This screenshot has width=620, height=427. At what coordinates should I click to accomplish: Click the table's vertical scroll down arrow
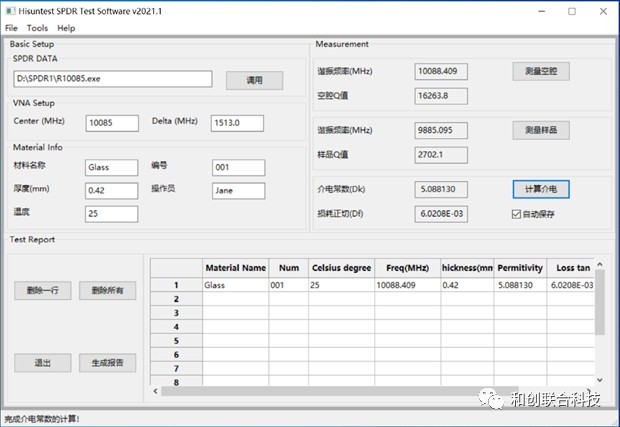(x=600, y=380)
